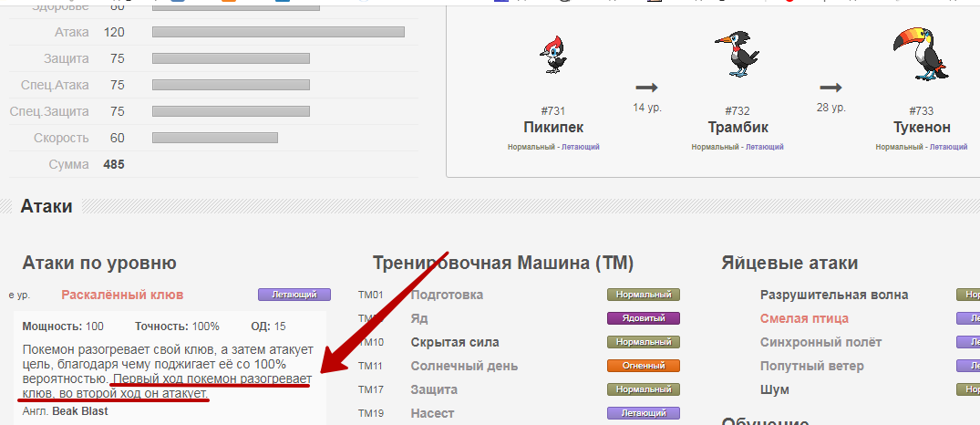980x425 pixels.
Task: Click the Спец.Защита stat bar
Action: click(x=232, y=111)
